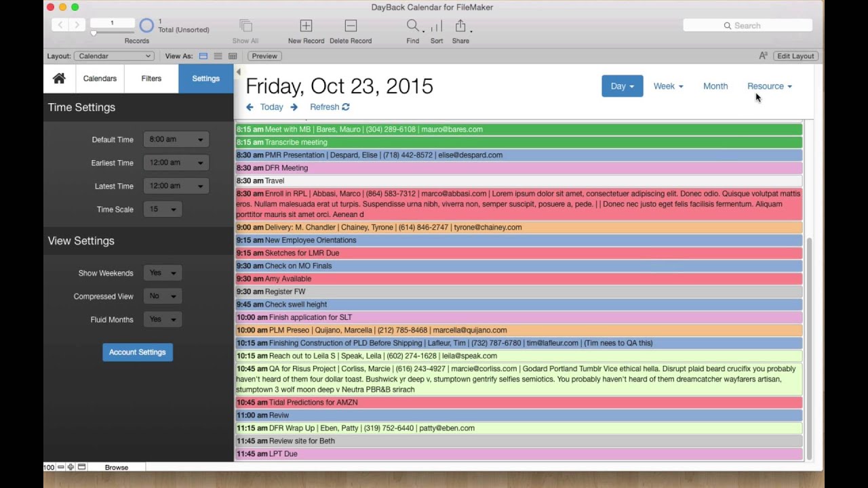The width and height of the screenshot is (868, 488).
Task: Open the Resource view dropdown
Action: tap(770, 86)
